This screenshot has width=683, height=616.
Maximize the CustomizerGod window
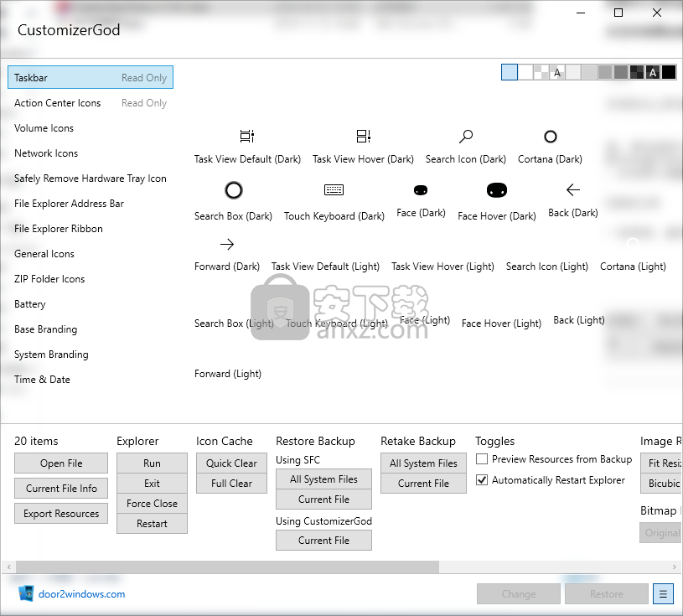pyautogui.click(x=618, y=13)
